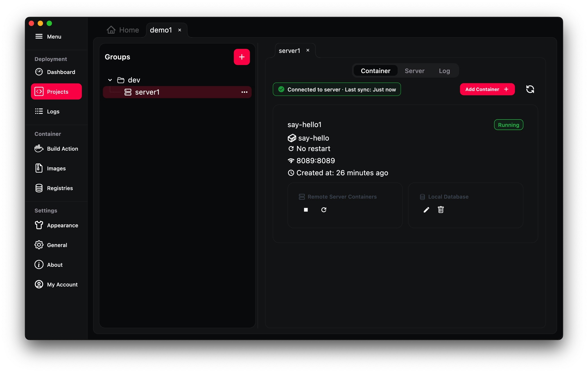Select the Build Action Docker icon
Viewport: 588px width, 373px height.
39,149
